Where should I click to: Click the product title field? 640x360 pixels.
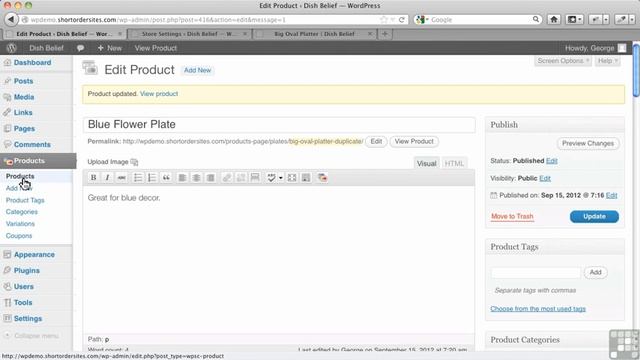click(279, 124)
